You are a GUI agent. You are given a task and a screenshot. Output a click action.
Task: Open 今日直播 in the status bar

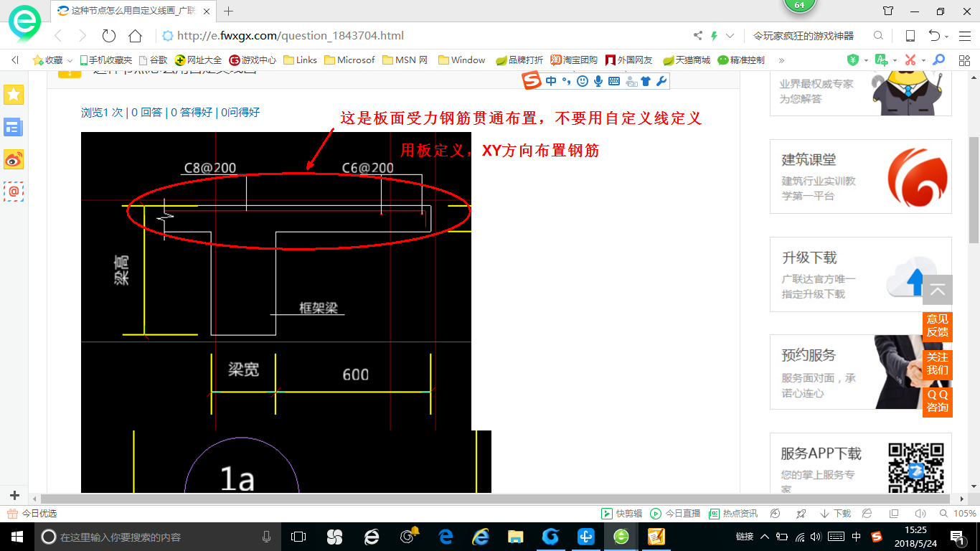tap(675, 514)
